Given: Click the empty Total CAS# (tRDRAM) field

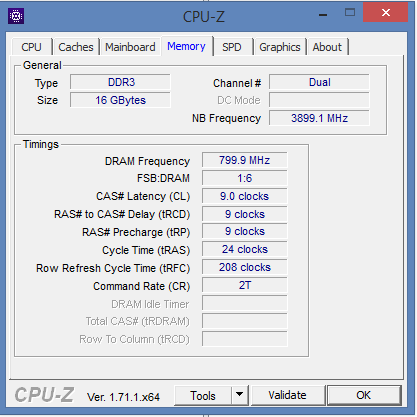Looking at the screenshot, I should (245, 321).
